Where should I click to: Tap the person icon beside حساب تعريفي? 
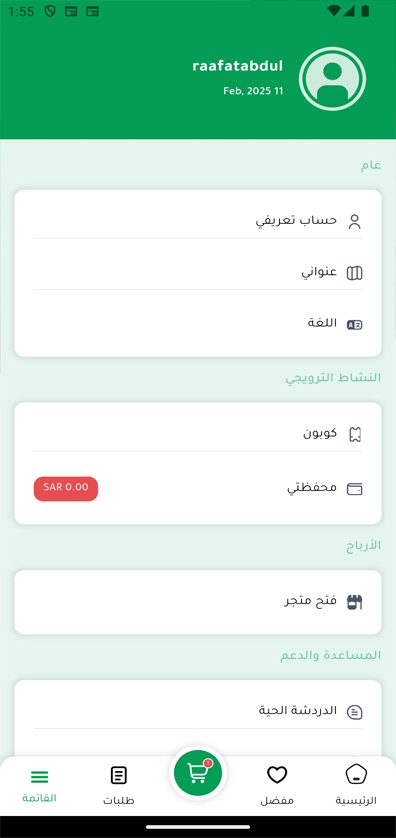355,222
